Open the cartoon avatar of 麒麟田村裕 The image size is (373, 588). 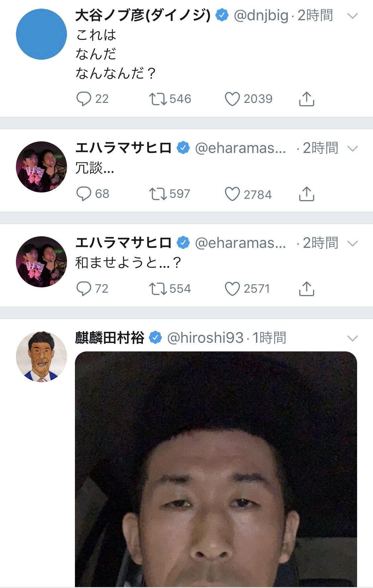(x=41, y=357)
